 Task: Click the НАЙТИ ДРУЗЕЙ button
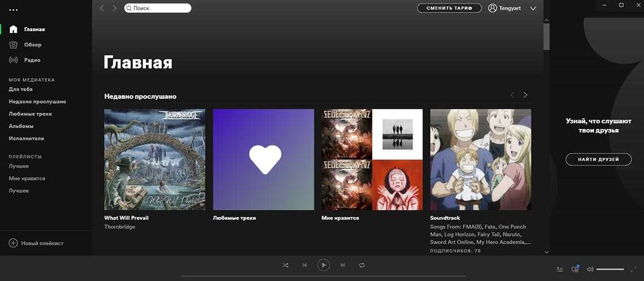click(x=598, y=159)
